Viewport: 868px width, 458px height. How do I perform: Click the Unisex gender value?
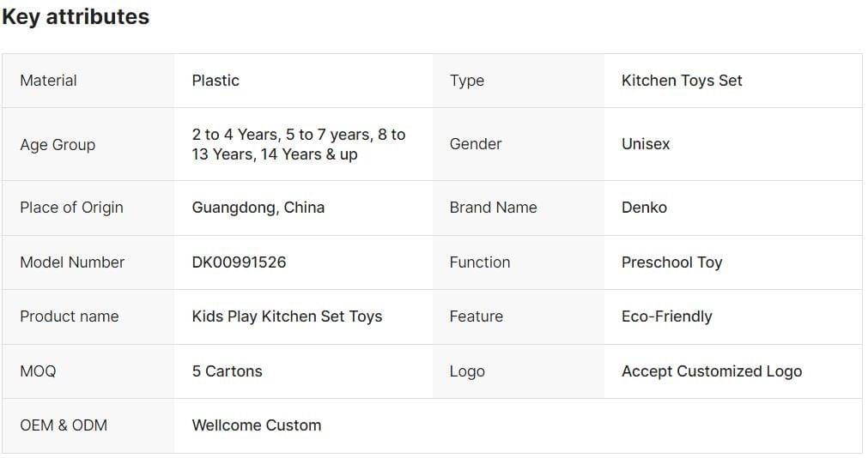(646, 144)
